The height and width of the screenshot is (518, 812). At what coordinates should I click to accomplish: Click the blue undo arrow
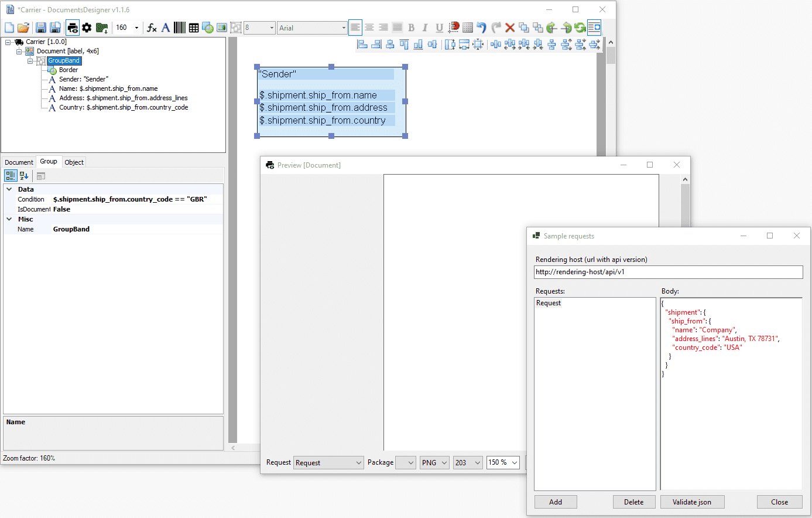[x=481, y=28]
